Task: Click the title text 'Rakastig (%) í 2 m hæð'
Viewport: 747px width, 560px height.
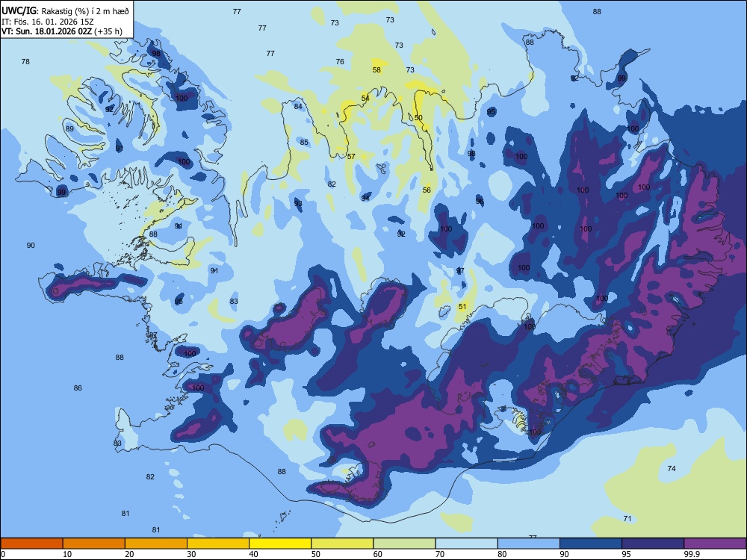Action: click(x=85, y=11)
